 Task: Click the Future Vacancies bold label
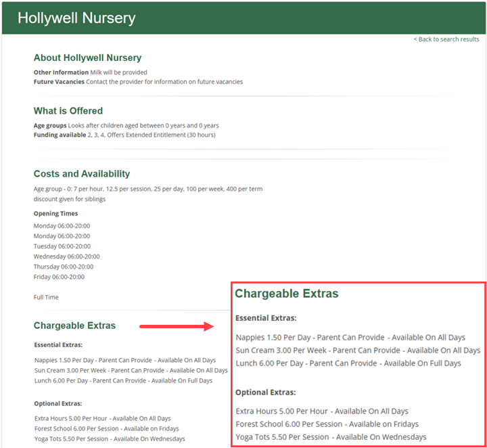(59, 82)
